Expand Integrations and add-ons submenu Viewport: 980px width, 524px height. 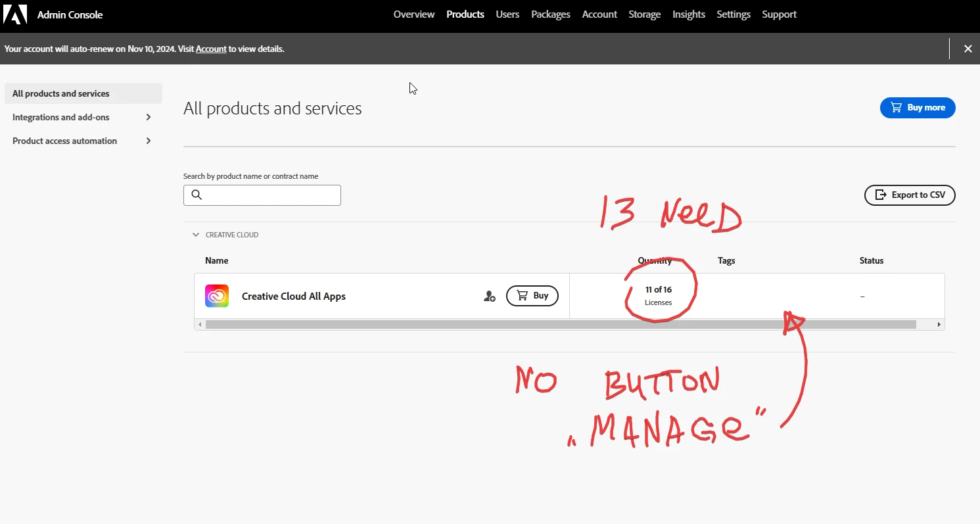point(149,117)
